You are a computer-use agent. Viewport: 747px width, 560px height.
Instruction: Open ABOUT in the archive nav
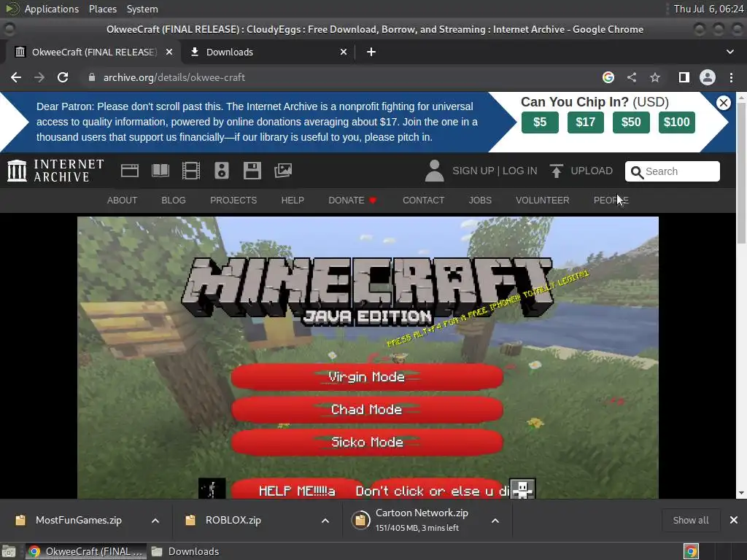[x=122, y=200]
